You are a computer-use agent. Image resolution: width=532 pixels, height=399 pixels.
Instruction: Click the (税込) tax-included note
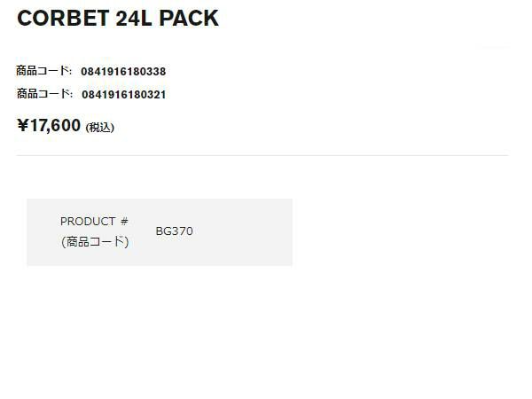99,128
